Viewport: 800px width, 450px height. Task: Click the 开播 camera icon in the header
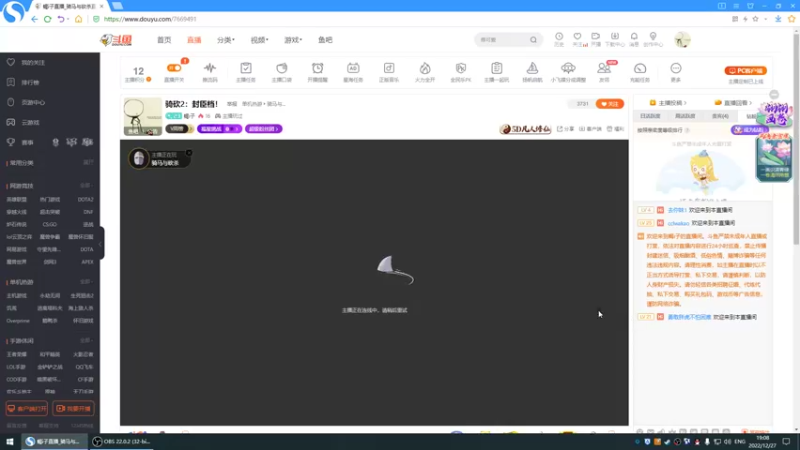click(595, 37)
